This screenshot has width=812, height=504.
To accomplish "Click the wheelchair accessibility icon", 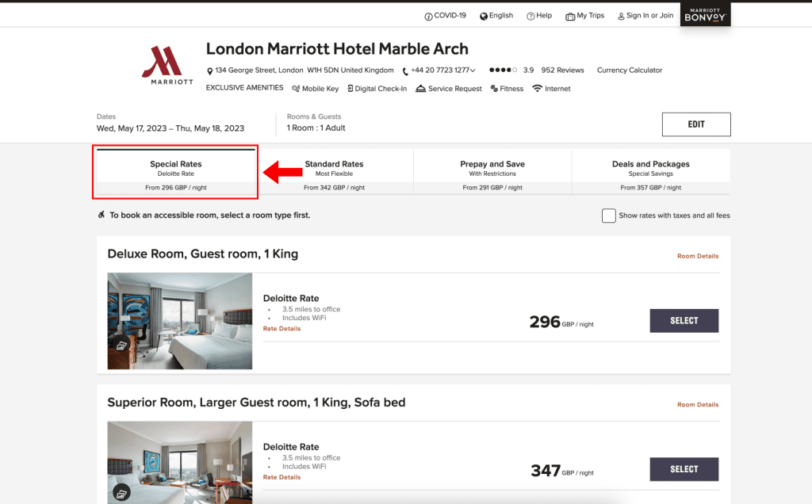I will [101, 215].
